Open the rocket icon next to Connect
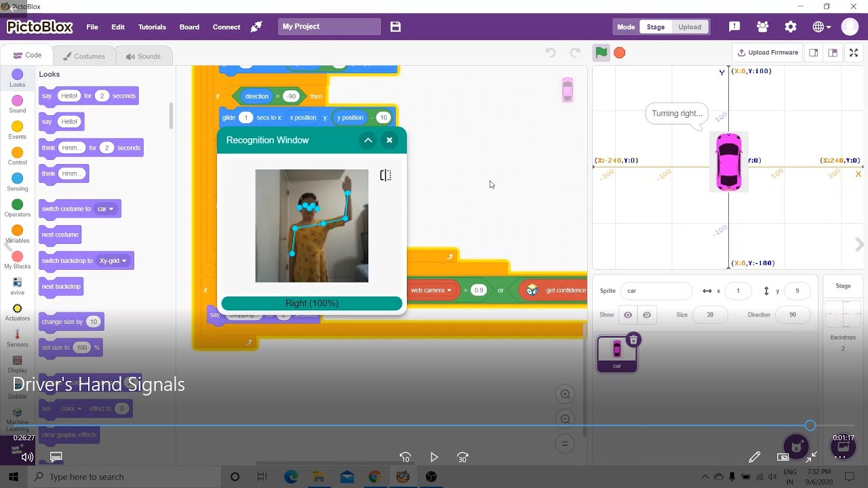The height and width of the screenshot is (488, 868). pos(256,27)
